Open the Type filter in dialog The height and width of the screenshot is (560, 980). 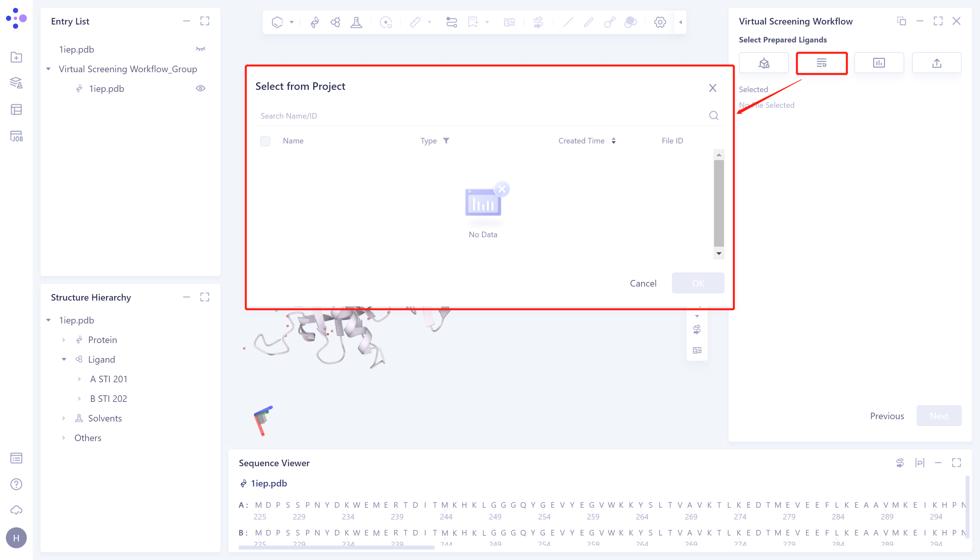(446, 141)
